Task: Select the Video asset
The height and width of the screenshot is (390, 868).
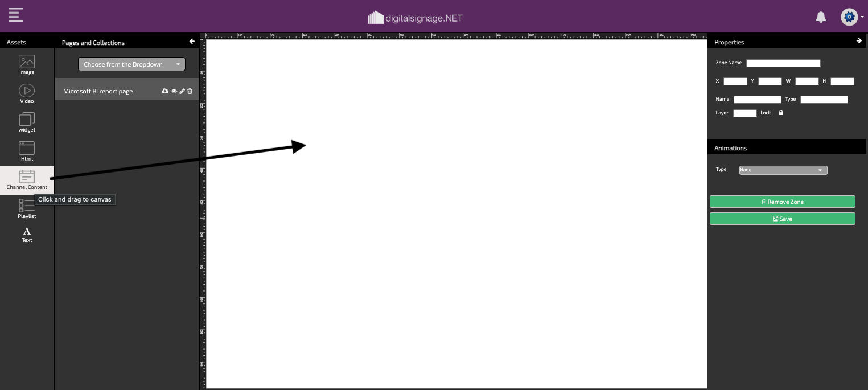Action: [x=27, y=94]
